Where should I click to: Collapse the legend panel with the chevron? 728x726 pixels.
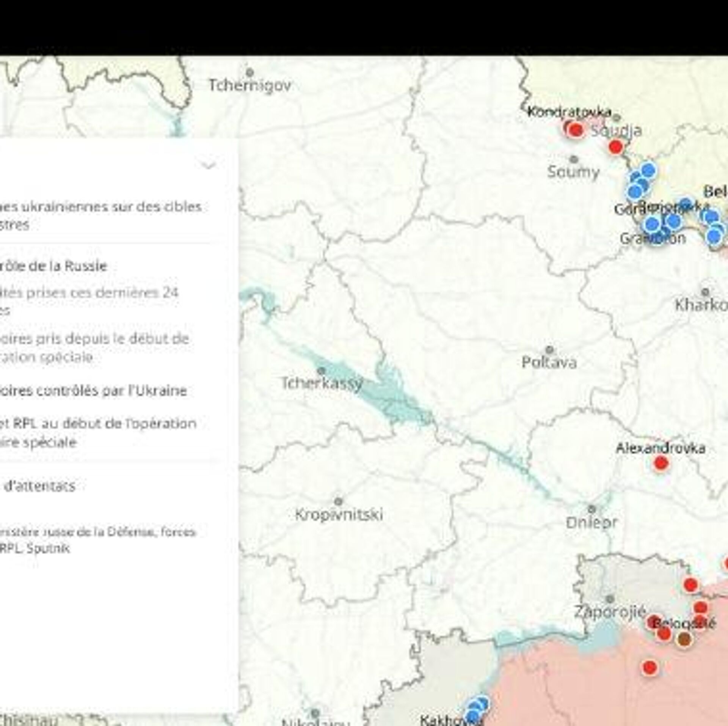point(209,165)
